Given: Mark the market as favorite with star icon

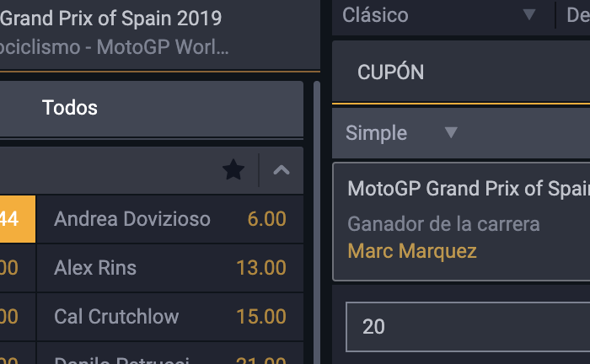Looking at the screenshot, I should [x=233, y=170].
